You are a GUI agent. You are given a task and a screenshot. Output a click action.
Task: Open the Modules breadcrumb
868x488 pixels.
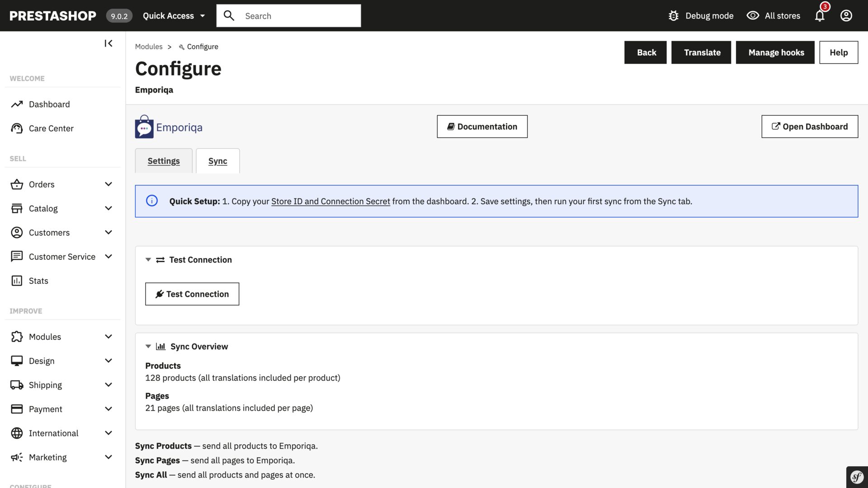pos(149,47)
